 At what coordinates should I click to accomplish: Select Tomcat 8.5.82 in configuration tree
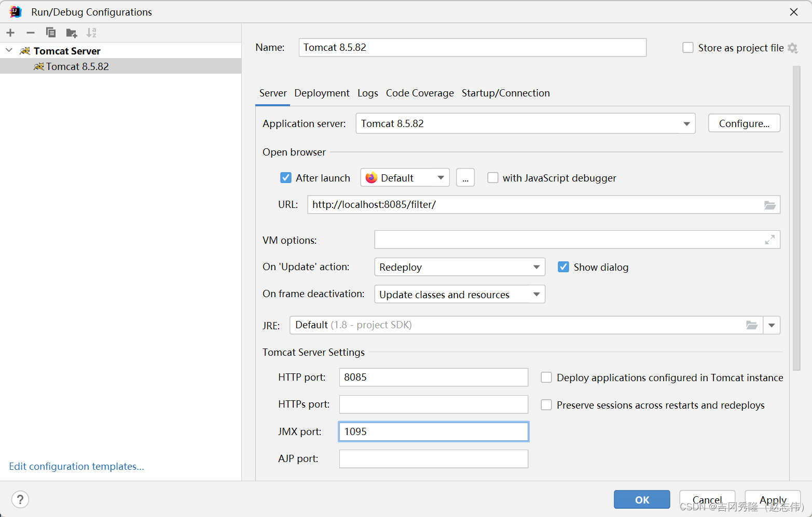[x=120, y=66]
